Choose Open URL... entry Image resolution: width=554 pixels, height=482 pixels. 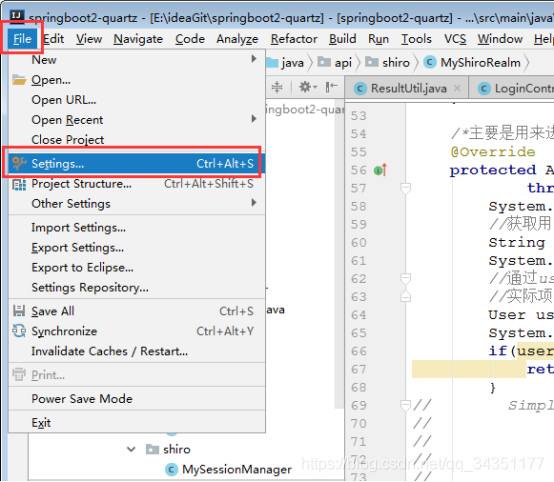tap(137, 100)
